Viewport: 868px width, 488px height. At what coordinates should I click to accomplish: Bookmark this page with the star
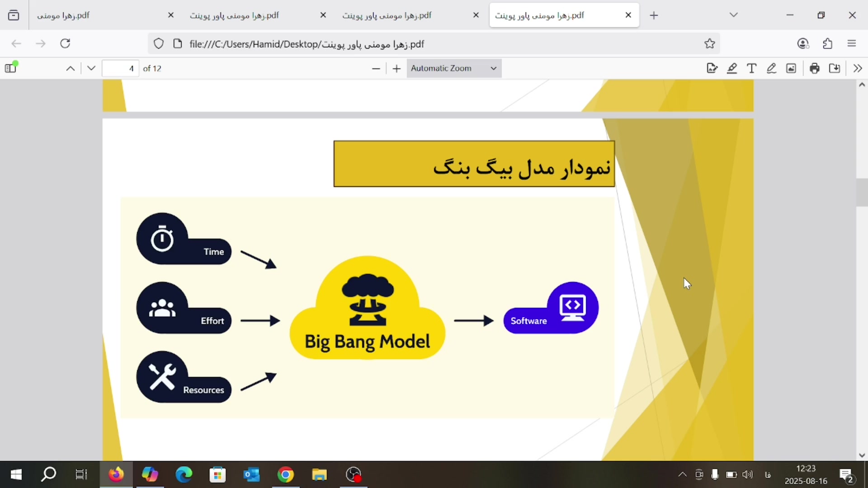[709, 44]
